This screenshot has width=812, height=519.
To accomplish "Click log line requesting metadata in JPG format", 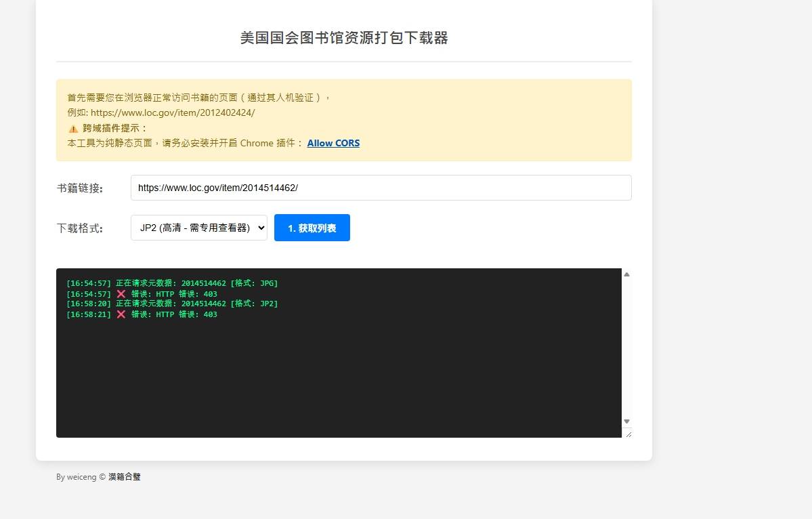I will 172,283.
